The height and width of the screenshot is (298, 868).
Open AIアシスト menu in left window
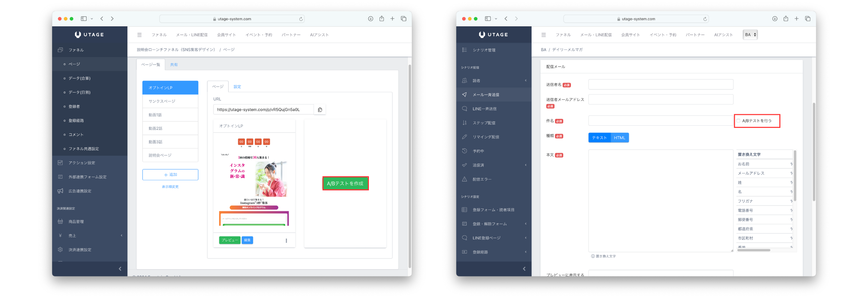pos(319,35)
